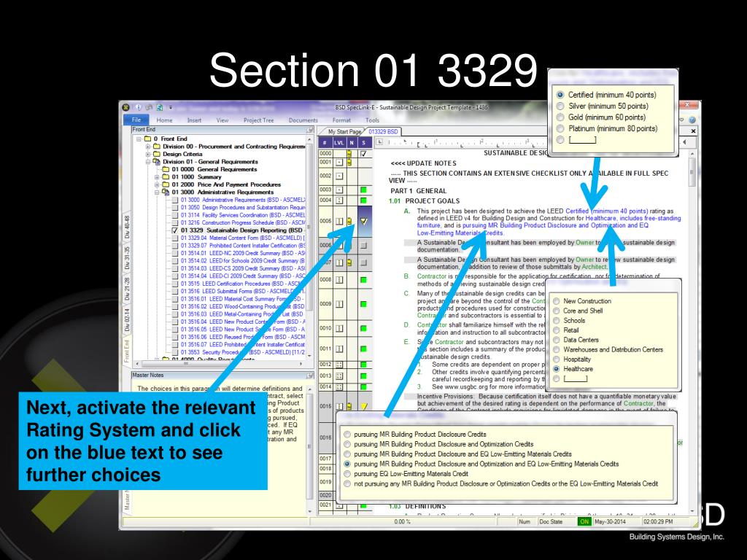Select Gold (minimum 60 points) radio option
The height and width of the screenshot is (560, 747).
coord(560,117)
